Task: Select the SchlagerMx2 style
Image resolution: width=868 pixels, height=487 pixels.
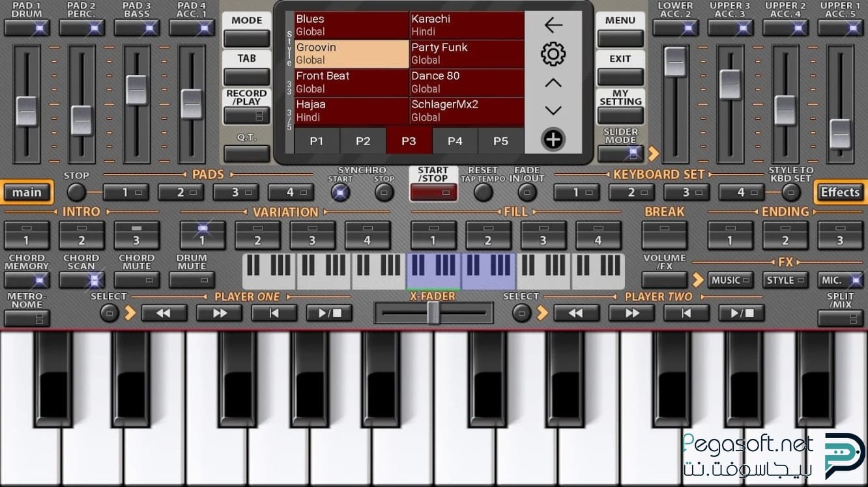Action: (467, 111)
